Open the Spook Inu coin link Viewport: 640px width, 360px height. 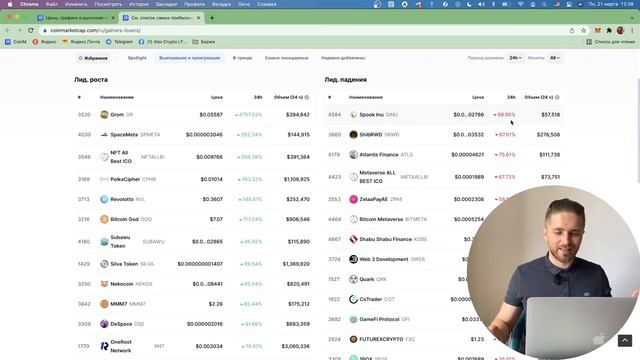point(371,115)
